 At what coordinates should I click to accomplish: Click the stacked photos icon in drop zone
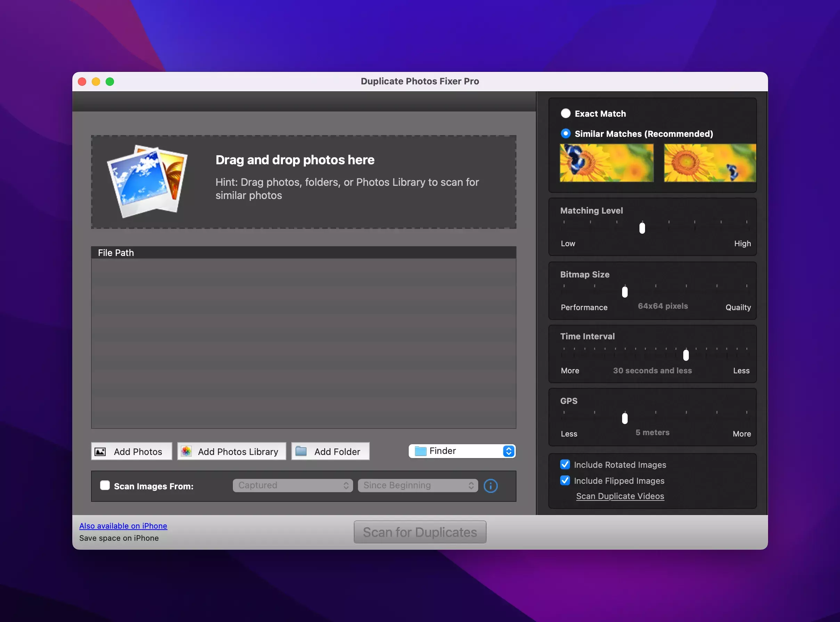point(148,181)
